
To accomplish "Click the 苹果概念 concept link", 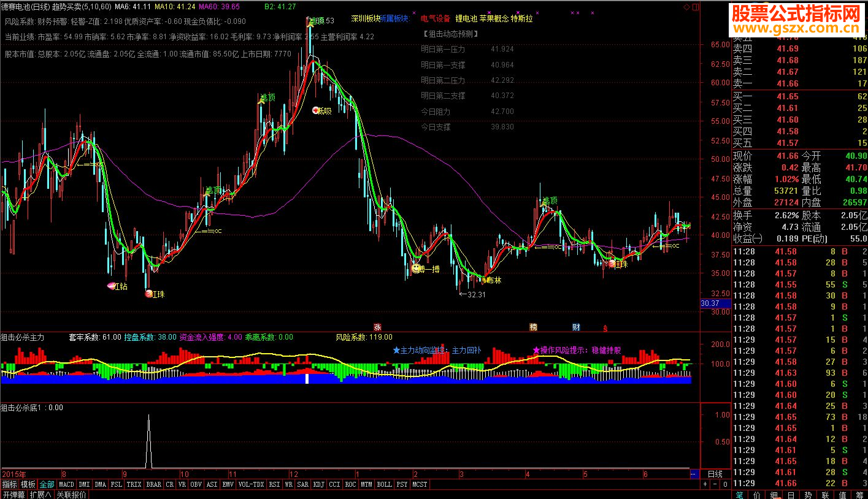I will (x=494, y=18).
